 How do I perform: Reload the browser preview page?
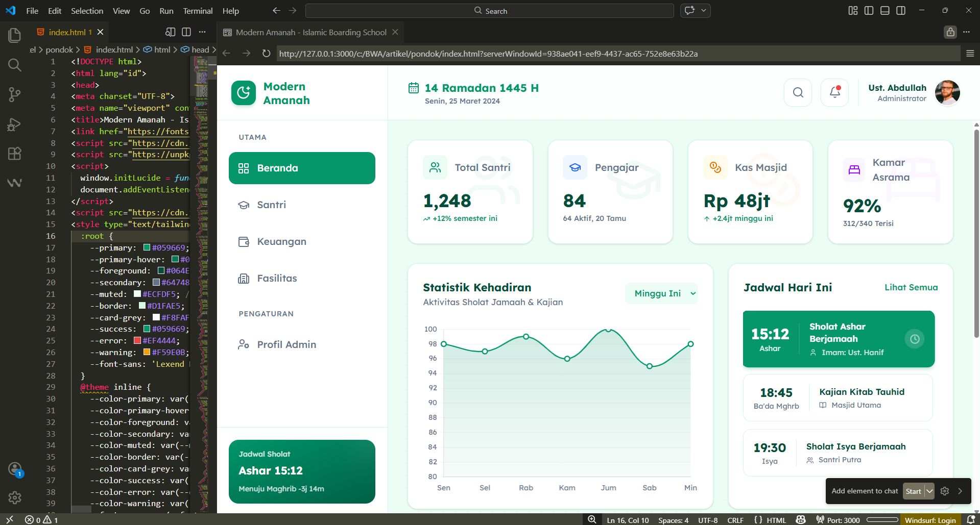[x=266, y=54]
